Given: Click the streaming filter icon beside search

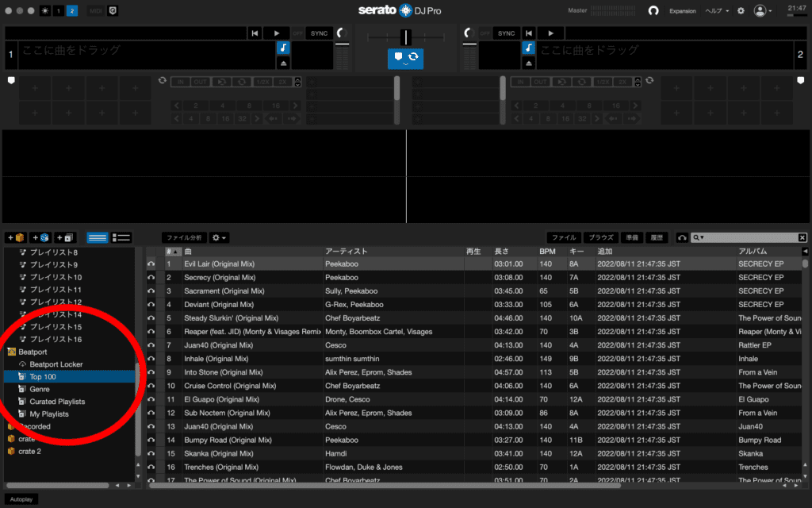Looking at the screenshot, I should [682, 237].
